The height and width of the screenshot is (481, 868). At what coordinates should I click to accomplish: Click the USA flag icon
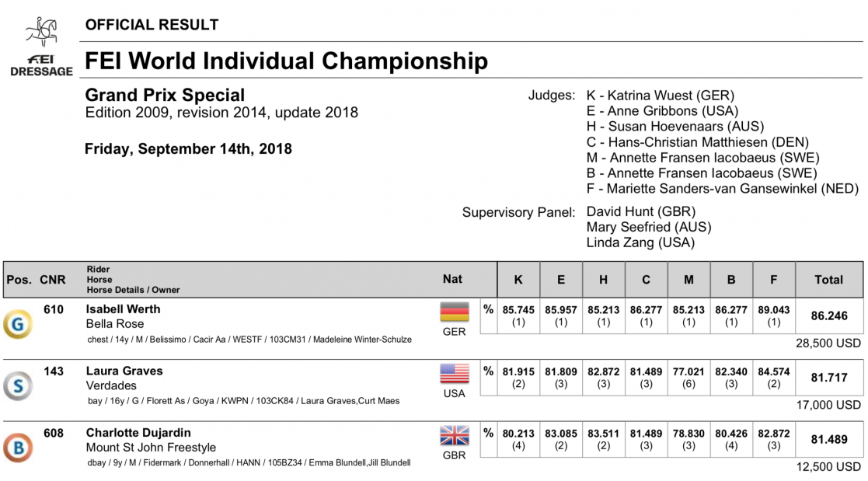tap(455, 374)
